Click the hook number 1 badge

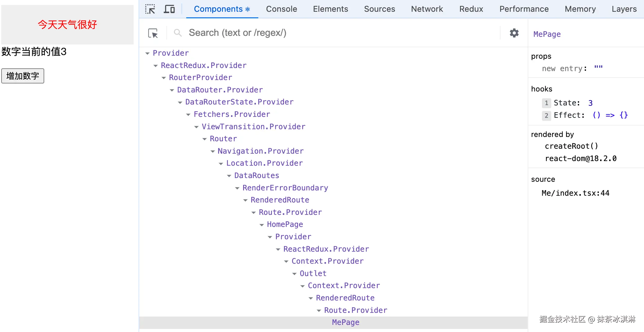click(x=546, y=103)
